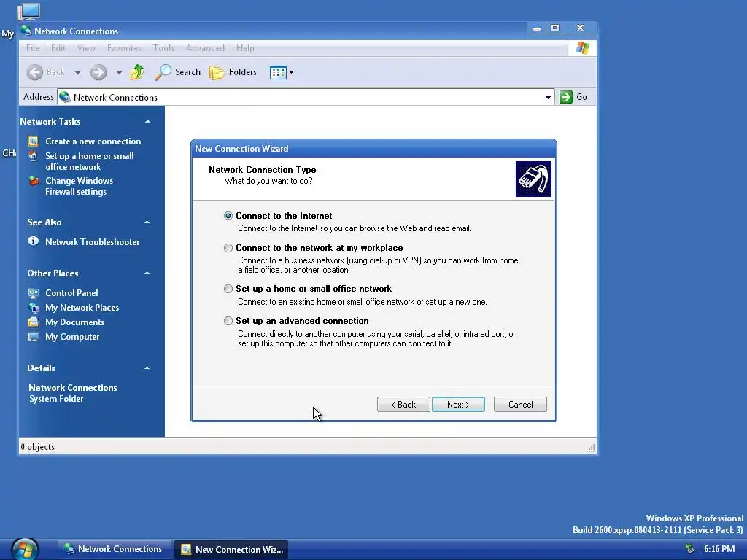This screenshot has height=560, width=747.
Task: Click the My Computer desktop icon
Action: click(28, 12)
